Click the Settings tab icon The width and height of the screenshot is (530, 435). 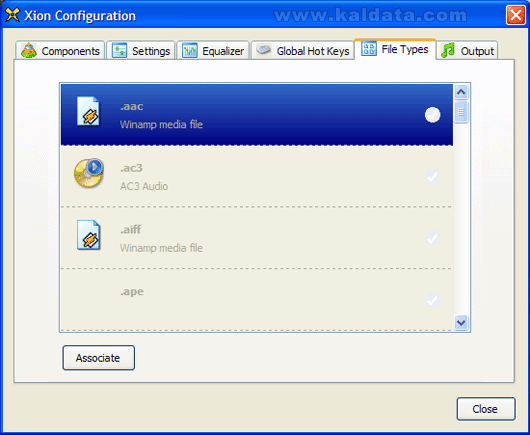[x=119, y=50]
